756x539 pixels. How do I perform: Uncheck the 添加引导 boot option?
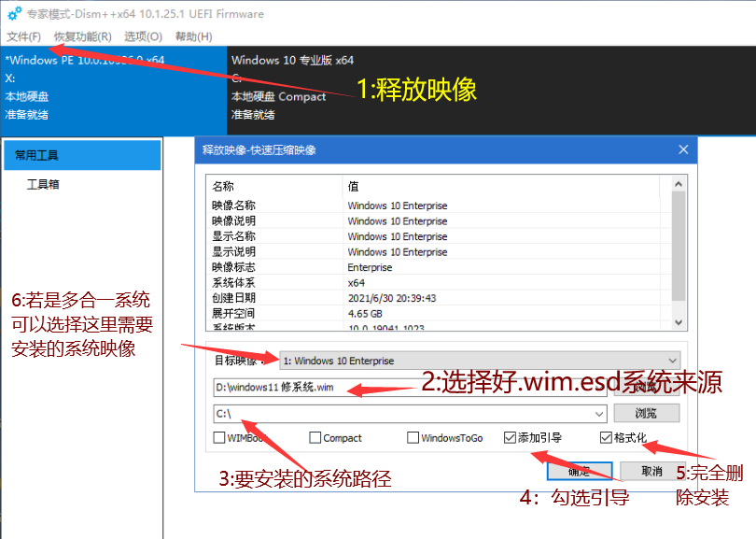(x=510, y=437)
